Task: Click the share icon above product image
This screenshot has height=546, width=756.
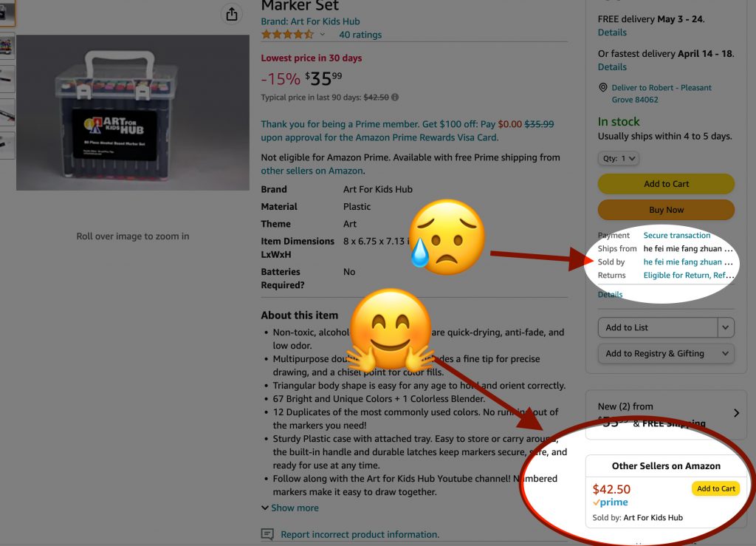Action: (231, 14)
